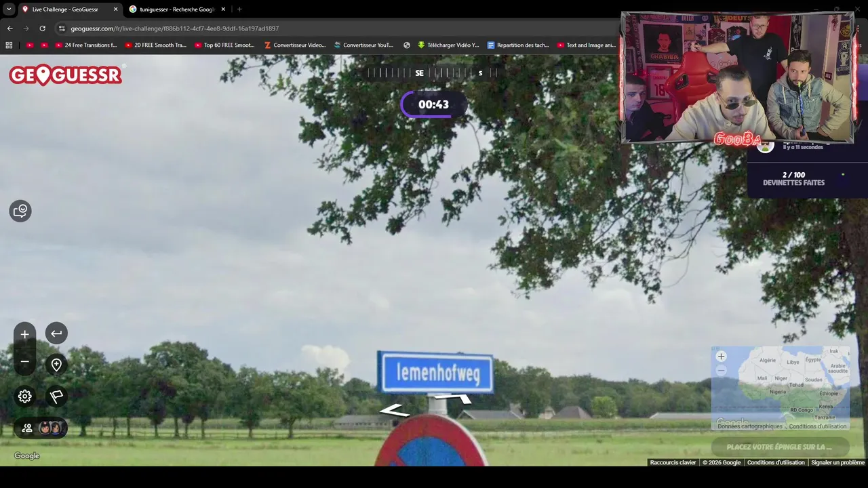Open the apps grid in bookmarks bar

(9, 45)
